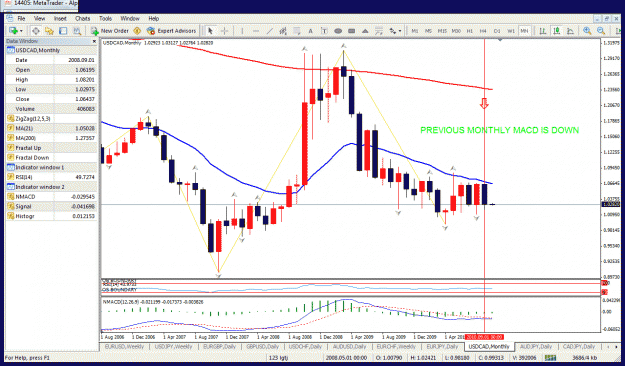Click connection status bars in status bar

(550, 358)
